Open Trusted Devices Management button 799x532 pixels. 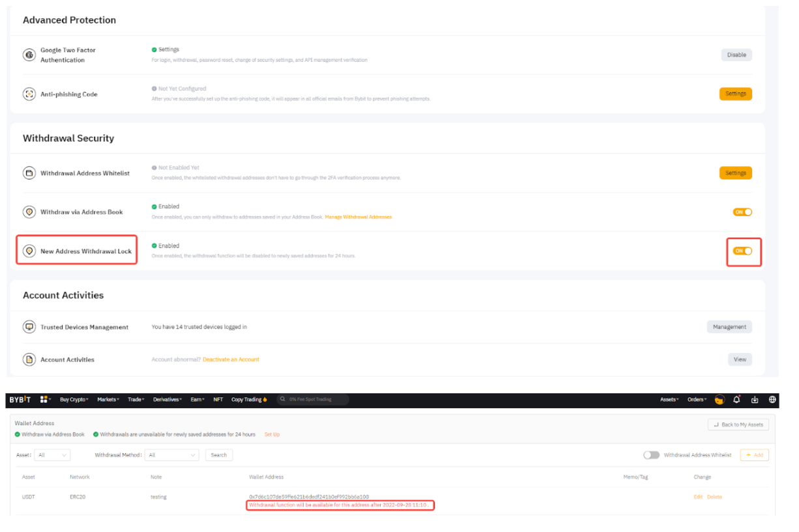point(729,327)
